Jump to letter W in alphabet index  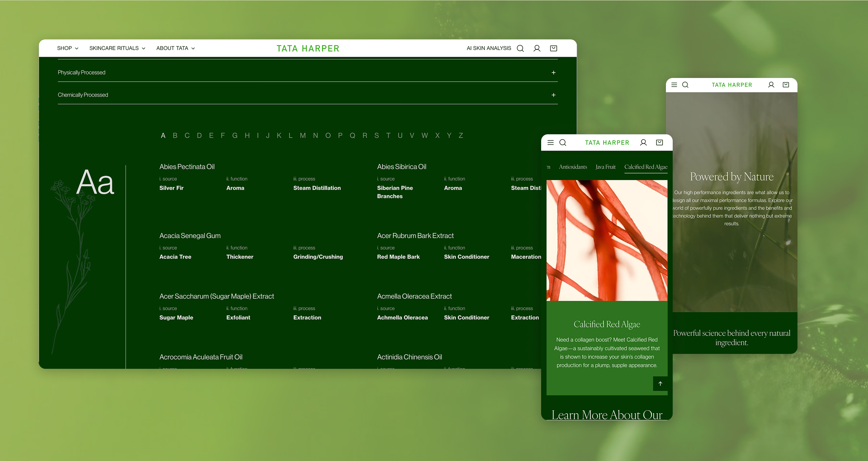pyautogui.click(x=425, y=136)
